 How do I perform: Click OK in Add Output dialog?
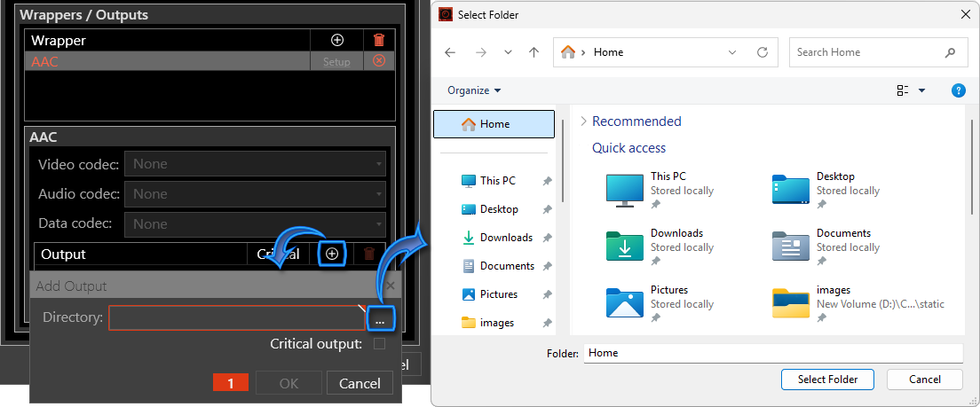(288, 383)
